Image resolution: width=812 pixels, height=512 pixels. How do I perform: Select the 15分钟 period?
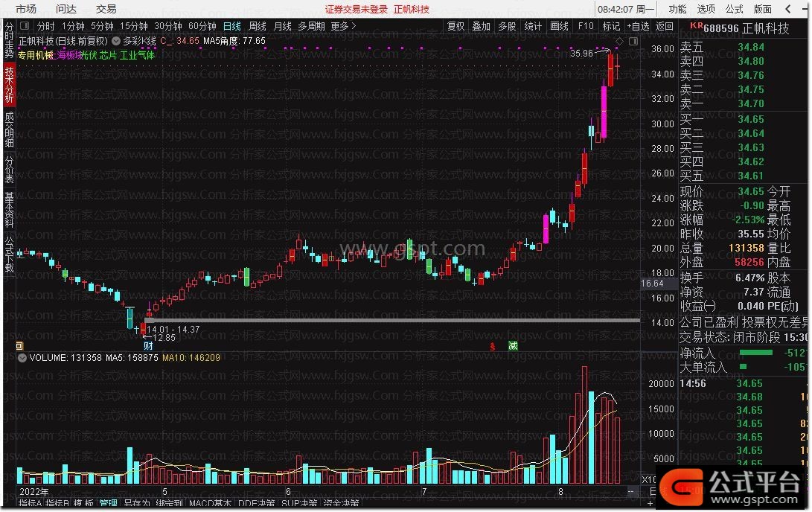[x=134, y=26]
